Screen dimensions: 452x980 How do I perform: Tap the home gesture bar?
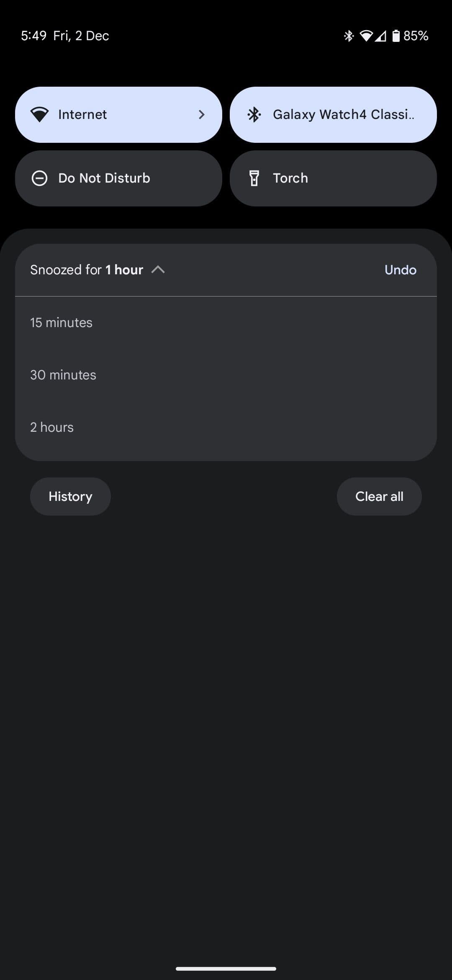226,969
